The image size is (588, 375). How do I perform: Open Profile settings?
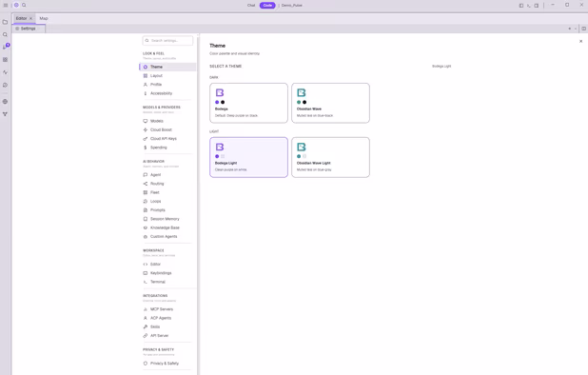[x=167, y=85]
